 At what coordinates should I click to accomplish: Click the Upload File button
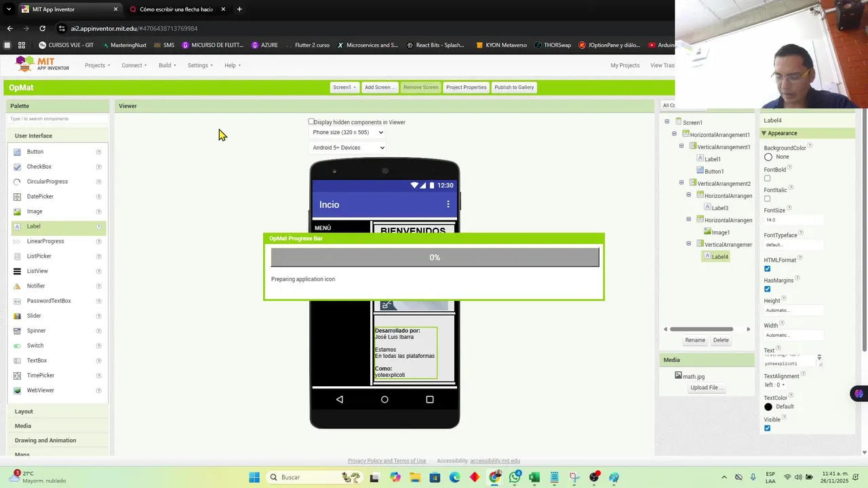(x=707, y=388)
